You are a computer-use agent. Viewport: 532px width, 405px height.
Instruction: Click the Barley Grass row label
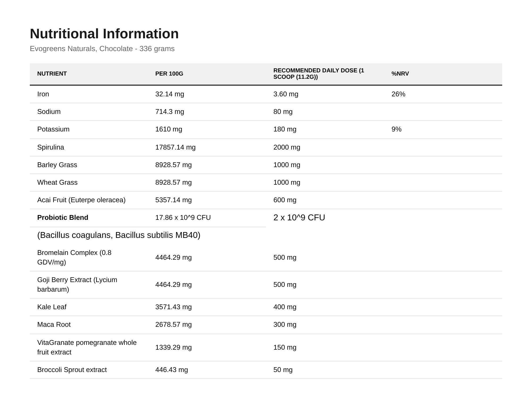[x=57, y=165]
